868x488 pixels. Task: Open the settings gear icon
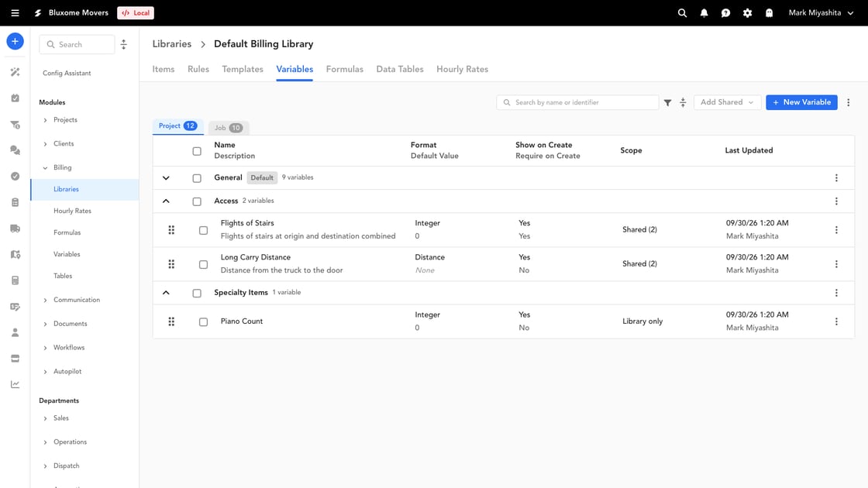coord(747,12)
